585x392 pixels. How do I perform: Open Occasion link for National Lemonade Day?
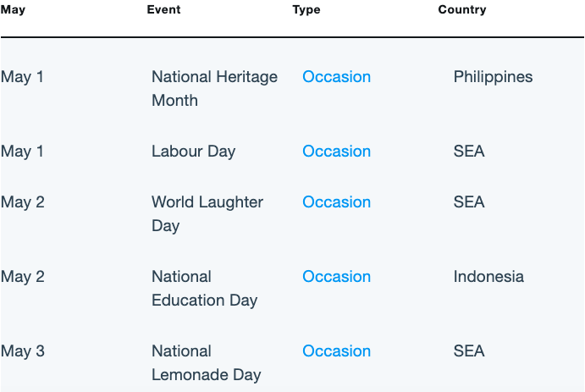[336, 351]
